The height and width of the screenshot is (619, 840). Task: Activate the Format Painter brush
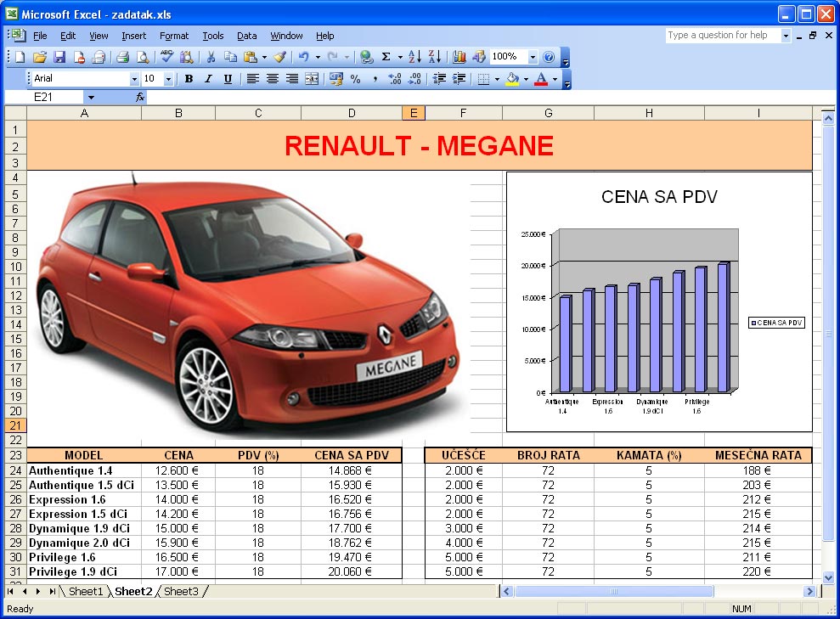pyautogui.click(x=279, y=57)
